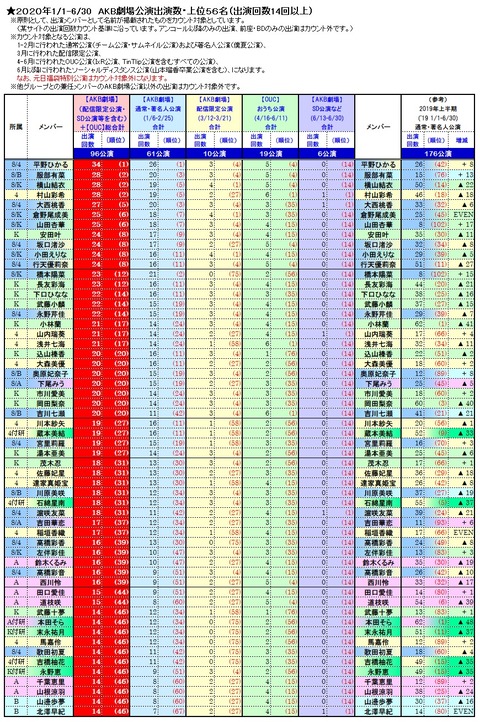Click 西川怜 in the right member column

point(378,583)
